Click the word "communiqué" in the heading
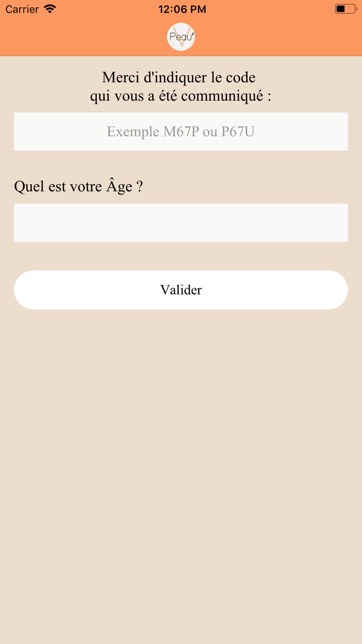The image size is (362, 644). click(x=222, y=96)
